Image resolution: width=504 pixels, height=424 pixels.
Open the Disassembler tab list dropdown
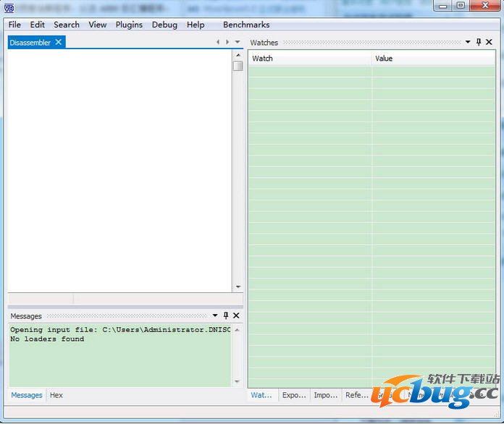tap(238, 42)
